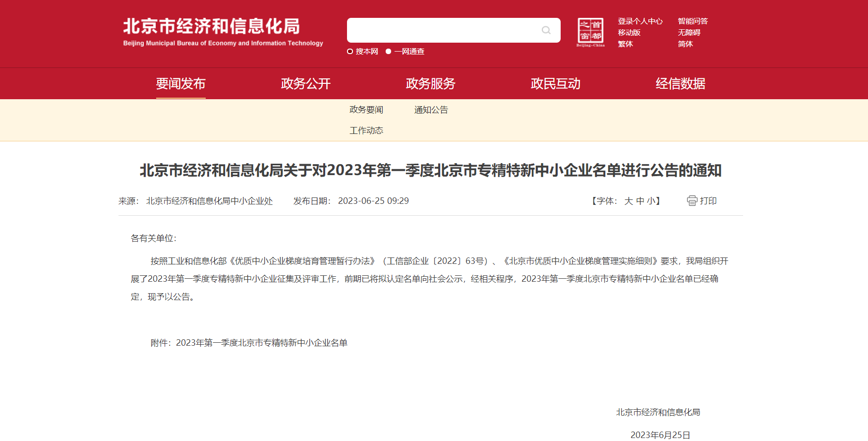Go to the 政务服务 section

431,84
